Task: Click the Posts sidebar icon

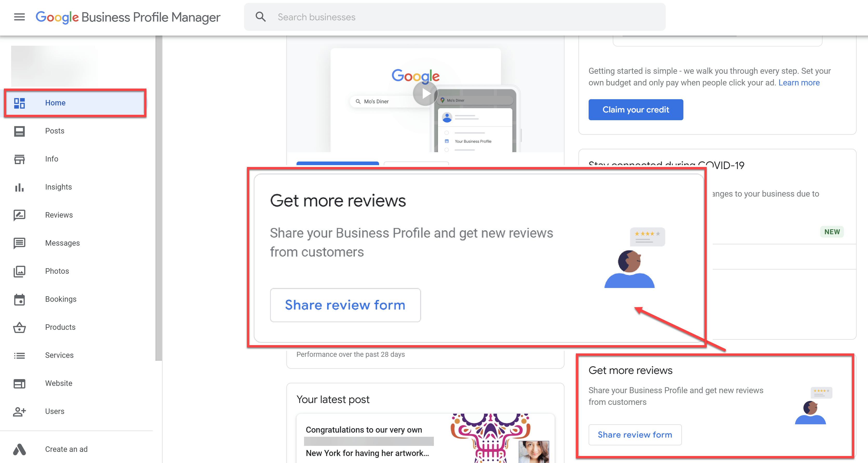Action: pos(19,131)
